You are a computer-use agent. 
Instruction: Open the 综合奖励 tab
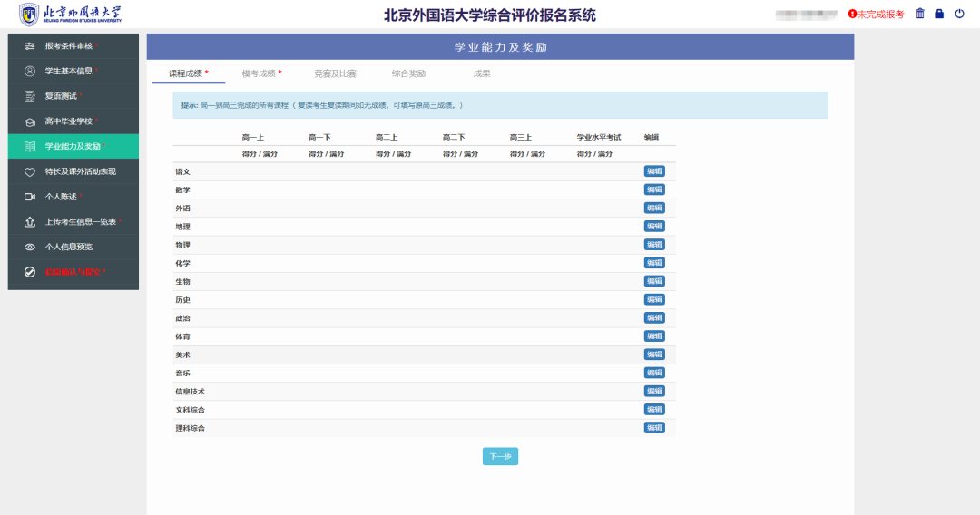408,73
